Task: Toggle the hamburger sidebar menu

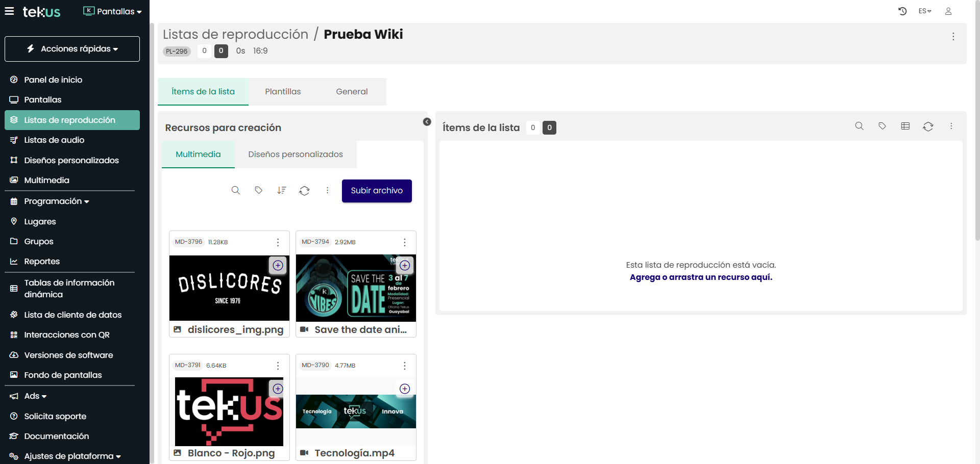Action: [9, 11]
